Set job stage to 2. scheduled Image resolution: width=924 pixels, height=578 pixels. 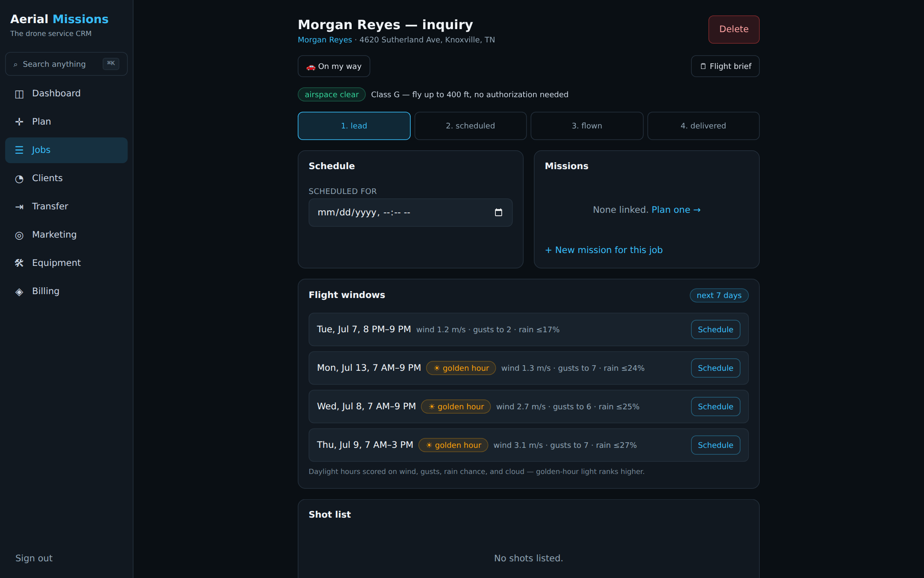click(x=471, y=126)
